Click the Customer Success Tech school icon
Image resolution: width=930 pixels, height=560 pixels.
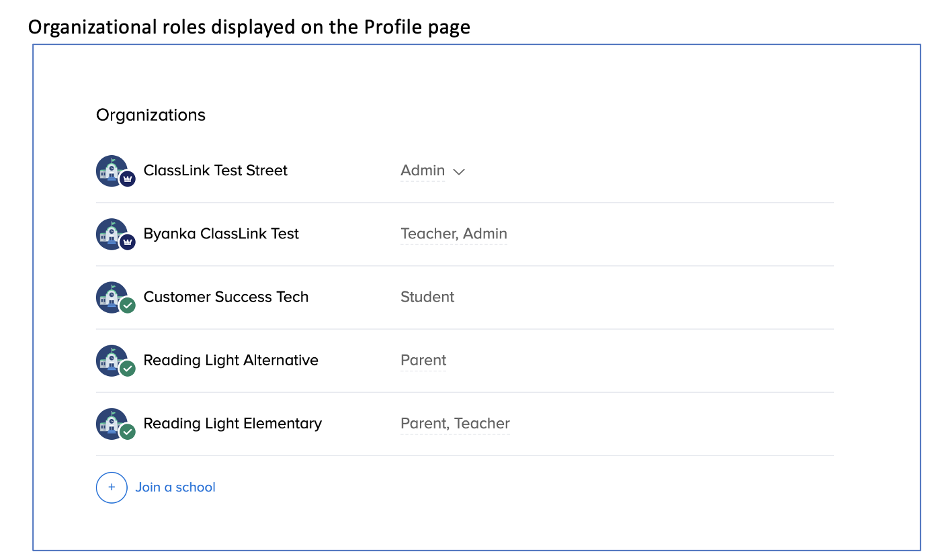coord(111,297)
